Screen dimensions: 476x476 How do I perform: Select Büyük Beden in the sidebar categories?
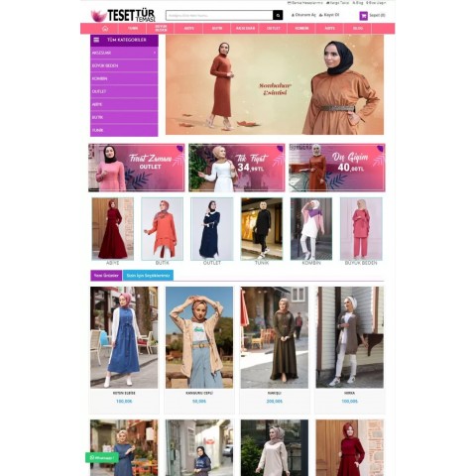click(124, 65)
